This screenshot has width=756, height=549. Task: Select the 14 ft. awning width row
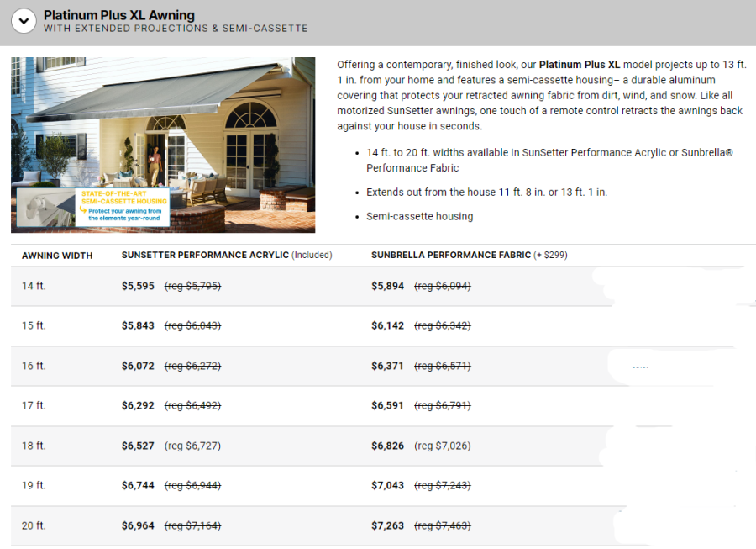coord(34,286)
